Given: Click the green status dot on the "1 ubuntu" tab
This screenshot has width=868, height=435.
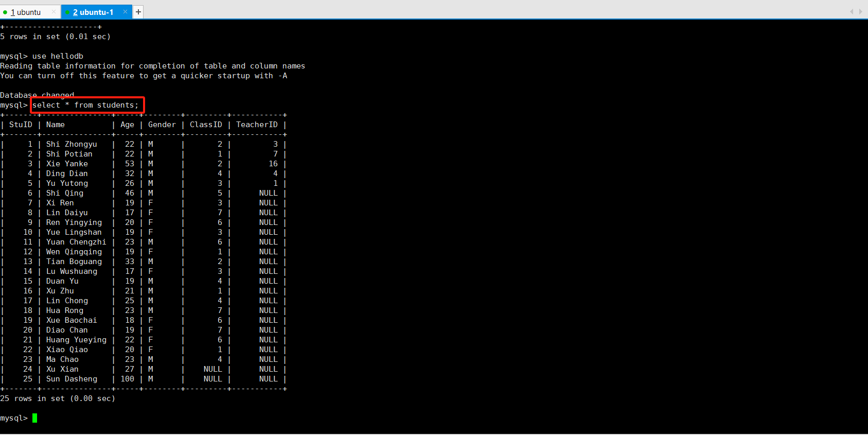Looking at the screenshot, I should point(5,12).
